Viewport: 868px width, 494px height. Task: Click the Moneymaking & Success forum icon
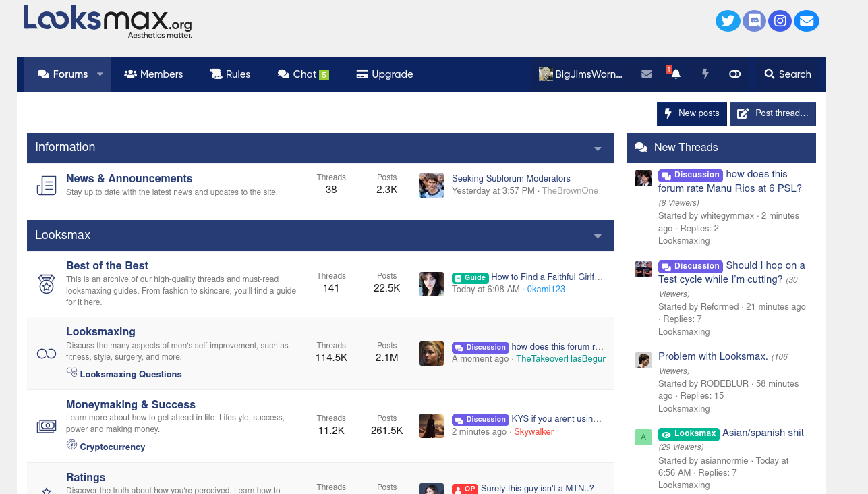pyautogui.click(x=47, y=426)
